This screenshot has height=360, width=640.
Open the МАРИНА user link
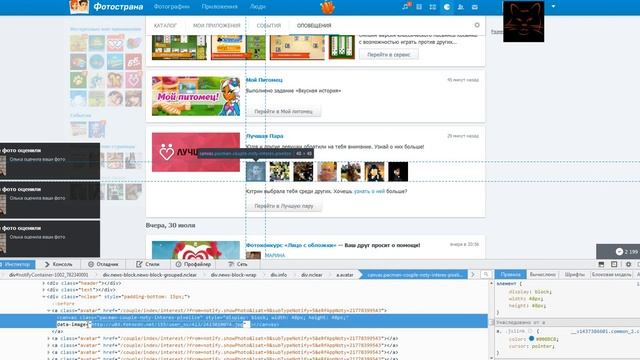[275, 256]
